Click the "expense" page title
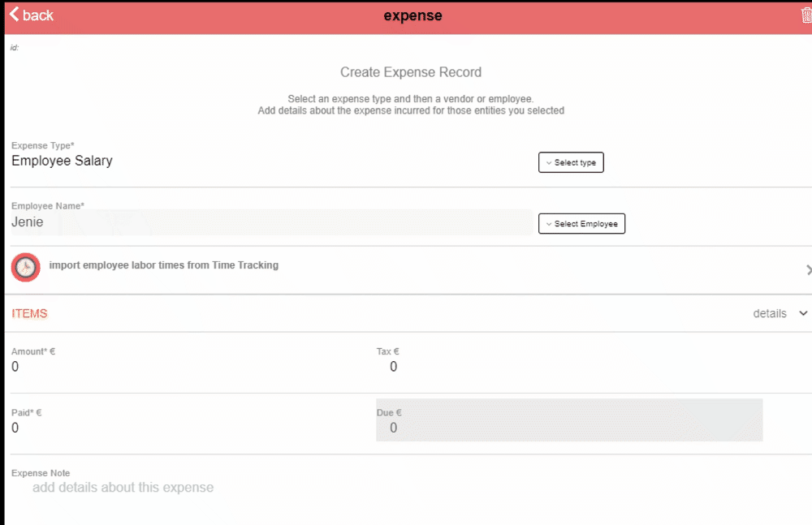Screen dimensions: 812x525 click(x=412, y=15)
